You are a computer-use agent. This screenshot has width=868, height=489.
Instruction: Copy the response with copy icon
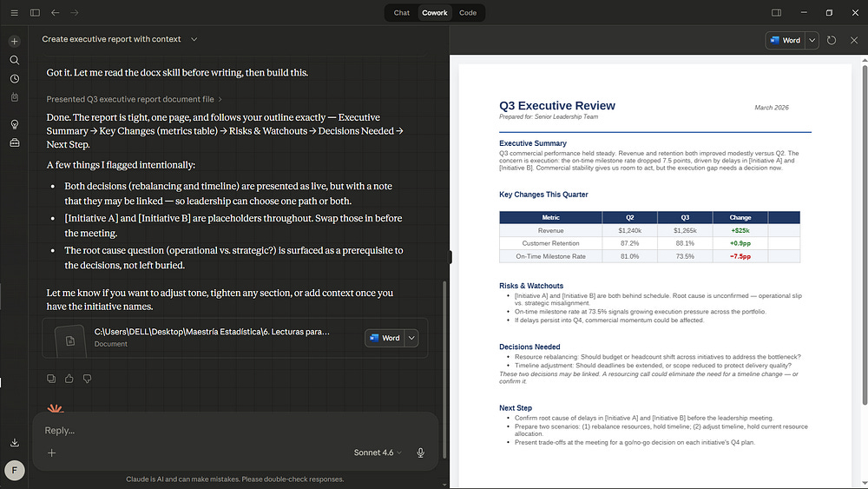click(51, 379)
